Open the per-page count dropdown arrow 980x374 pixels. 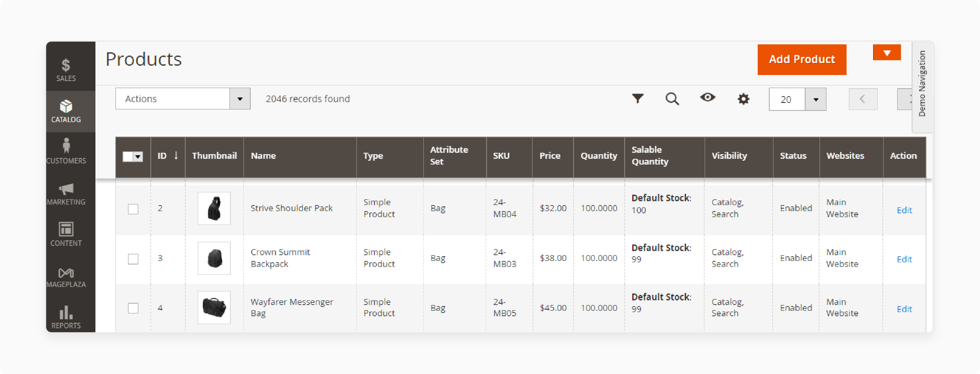tap(816, 99)
